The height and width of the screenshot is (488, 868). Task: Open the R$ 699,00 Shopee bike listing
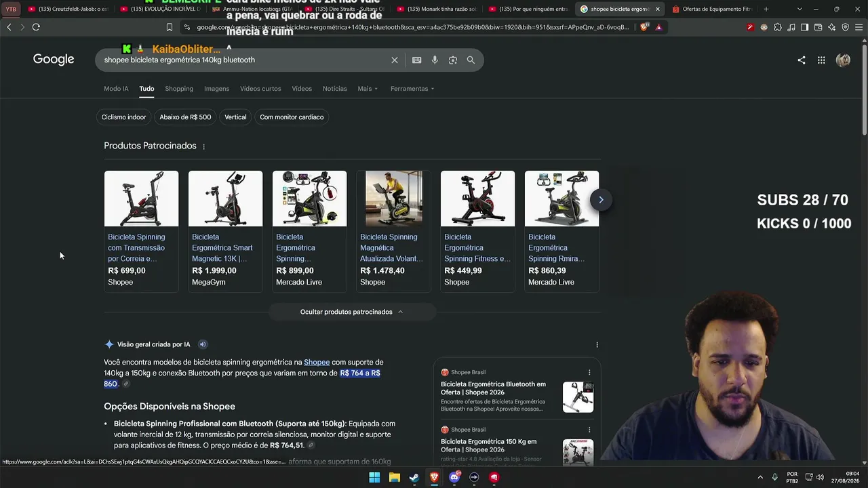coord(141,231)
